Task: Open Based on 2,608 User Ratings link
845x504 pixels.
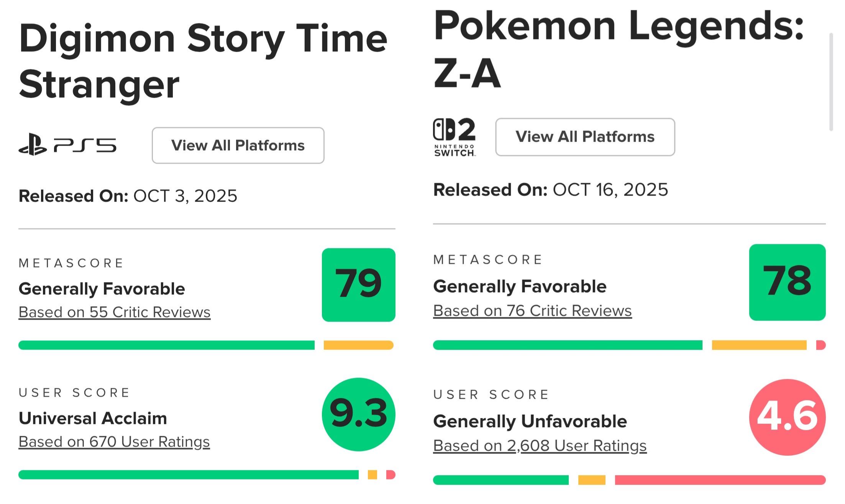Action: click(540, 445)
